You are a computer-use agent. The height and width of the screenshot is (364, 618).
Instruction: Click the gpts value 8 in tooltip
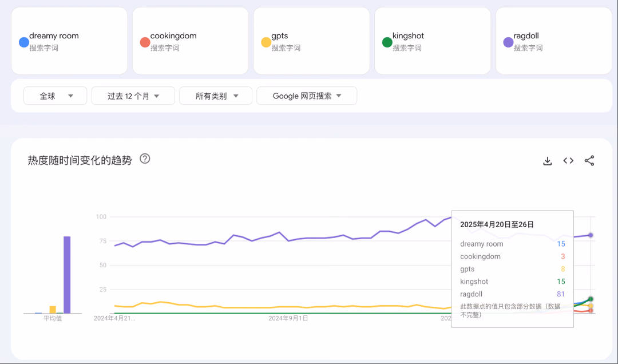click(563, 269)
